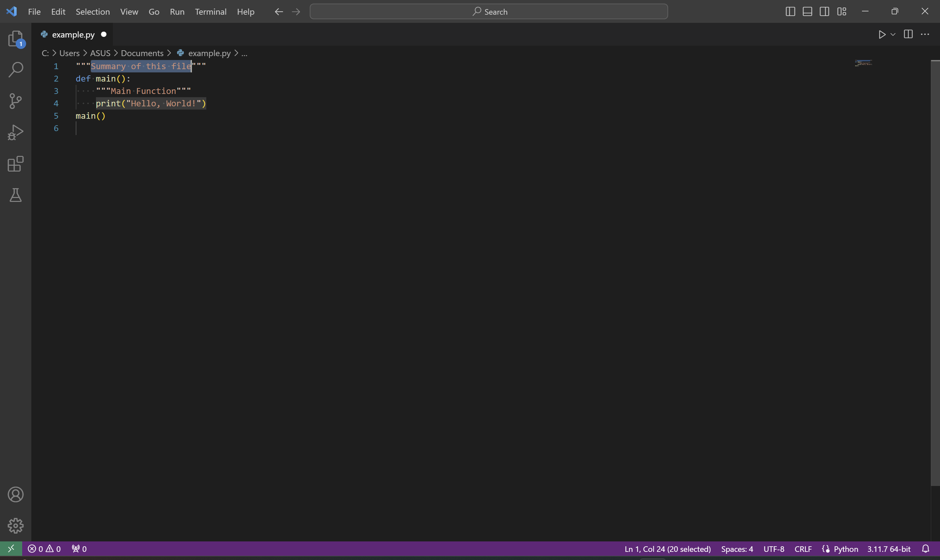The image size is (940, 560).
Task: Switch to the example.py editor tab
Action: [x=73, y=34]
